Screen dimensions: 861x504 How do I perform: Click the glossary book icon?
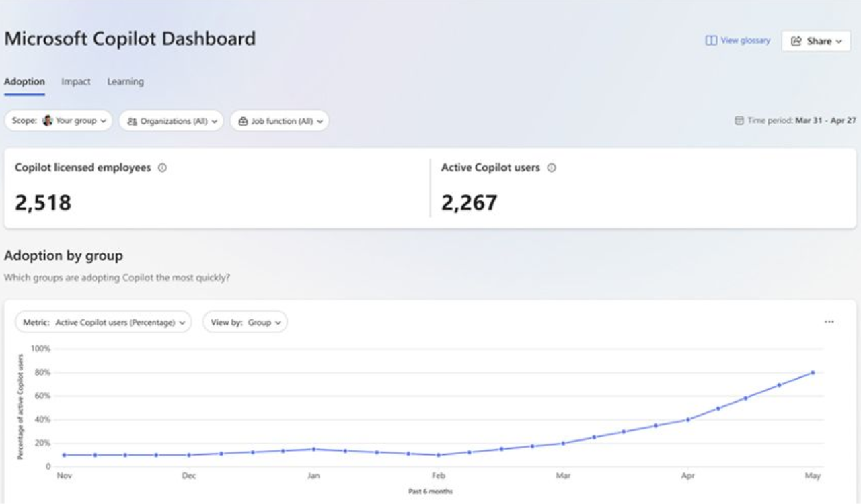[711, 40]
